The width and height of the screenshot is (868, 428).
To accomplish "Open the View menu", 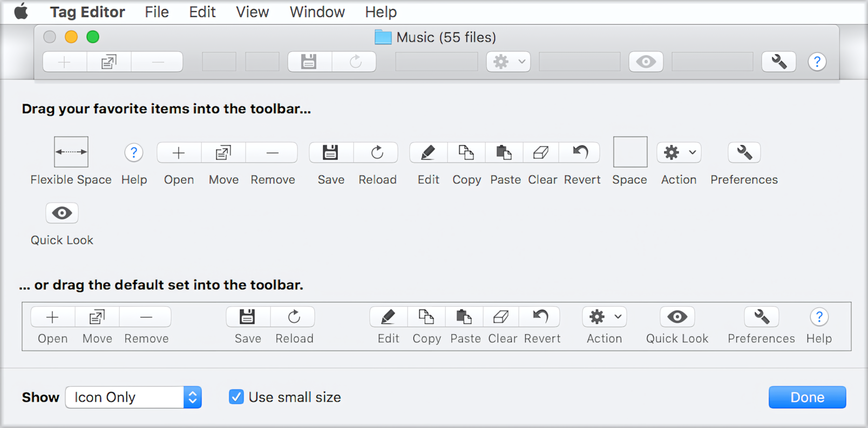I will tap(252, 12).
